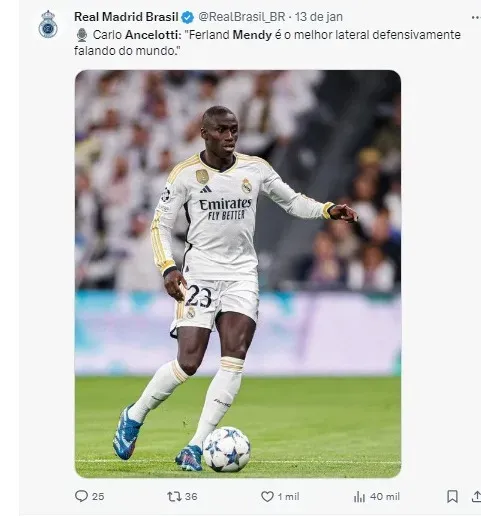Open the share tweet icon
This screenshot has height=516, width=481.
point(476,496)
